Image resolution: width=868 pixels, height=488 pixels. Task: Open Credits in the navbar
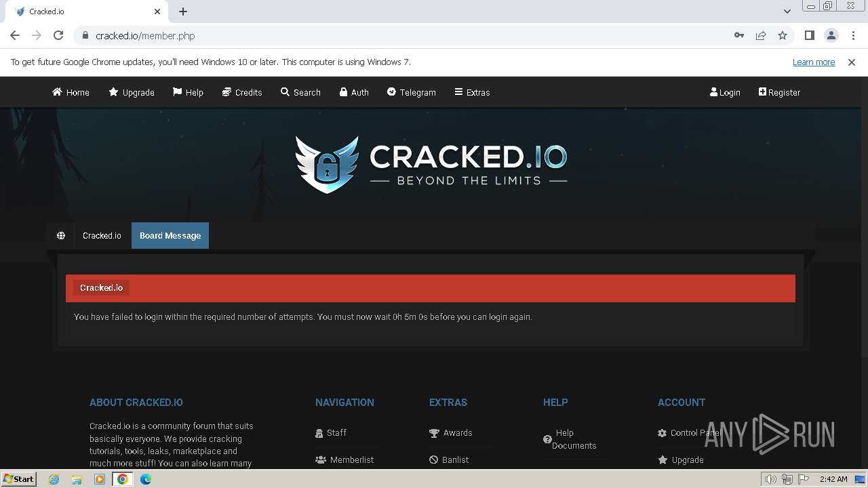coord(242,92)
